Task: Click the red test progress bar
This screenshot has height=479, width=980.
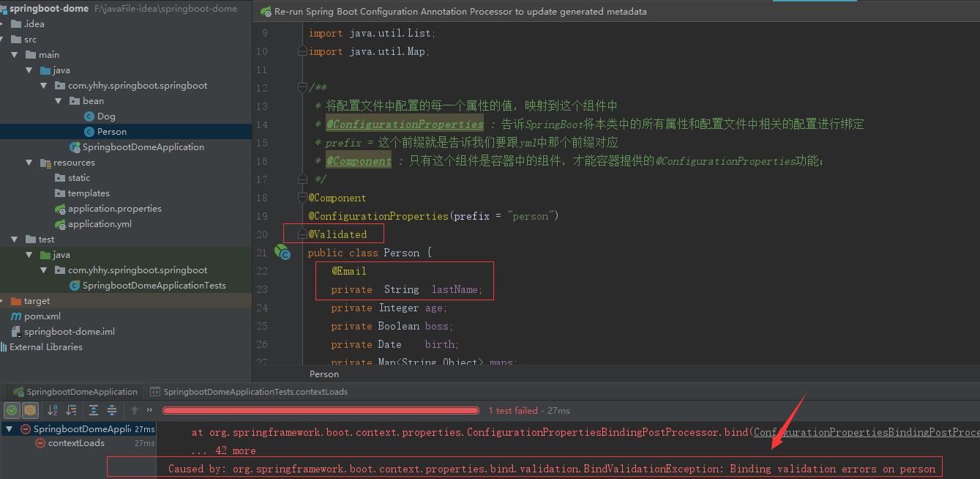Action: pos(321,410)
